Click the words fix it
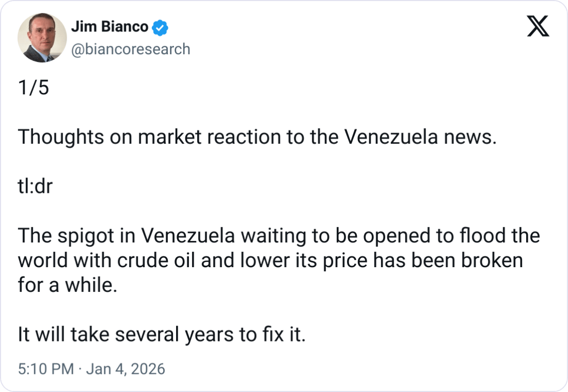568x392 pixels. click(x=285, y=335)
